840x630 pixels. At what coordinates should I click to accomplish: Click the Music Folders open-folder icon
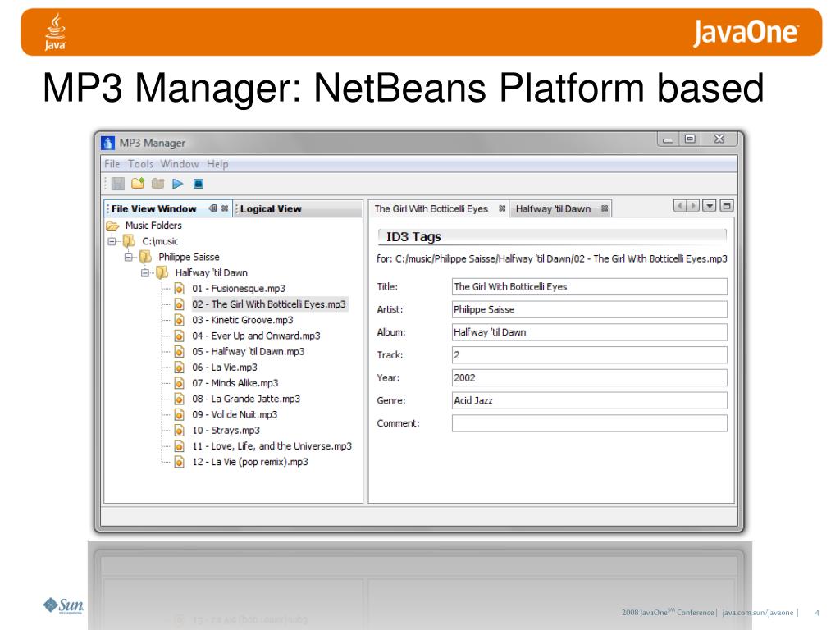112,226
